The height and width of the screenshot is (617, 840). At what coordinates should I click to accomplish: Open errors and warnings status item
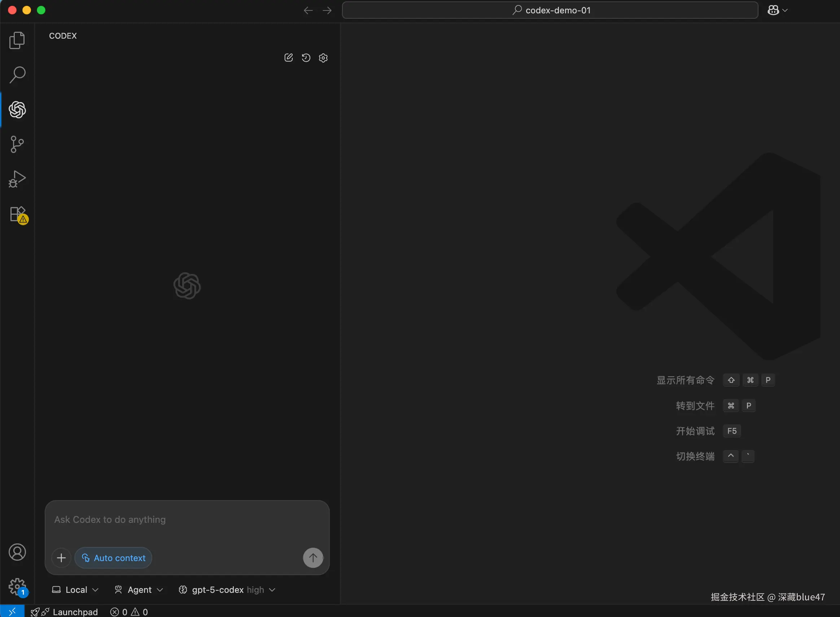coord(129,612)
